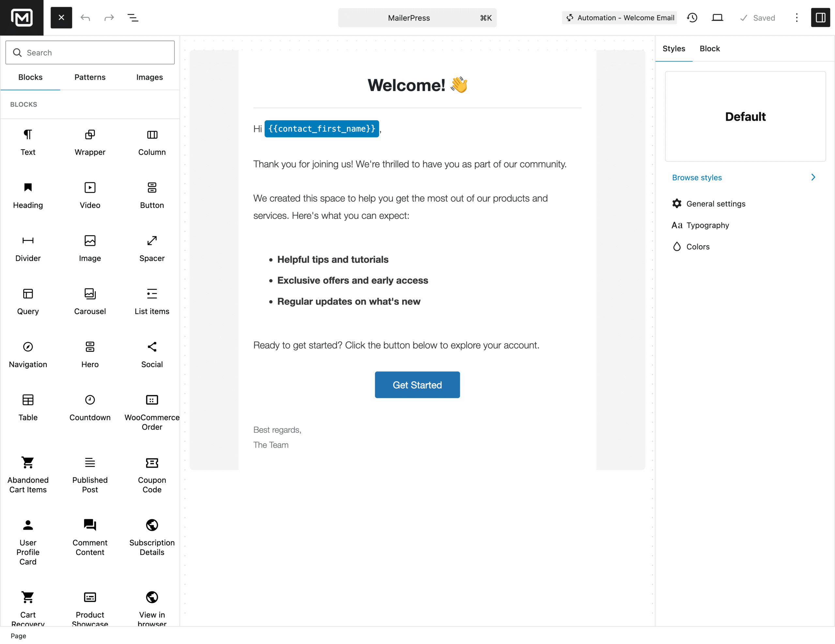Click the block Search field
The image size is (835, 644).
90,53
